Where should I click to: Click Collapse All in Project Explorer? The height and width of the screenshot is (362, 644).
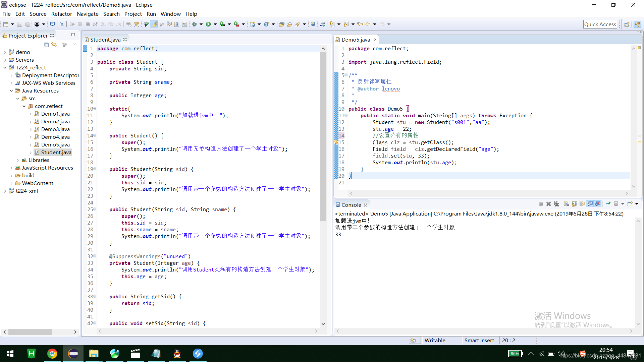(x=46, y=45)
